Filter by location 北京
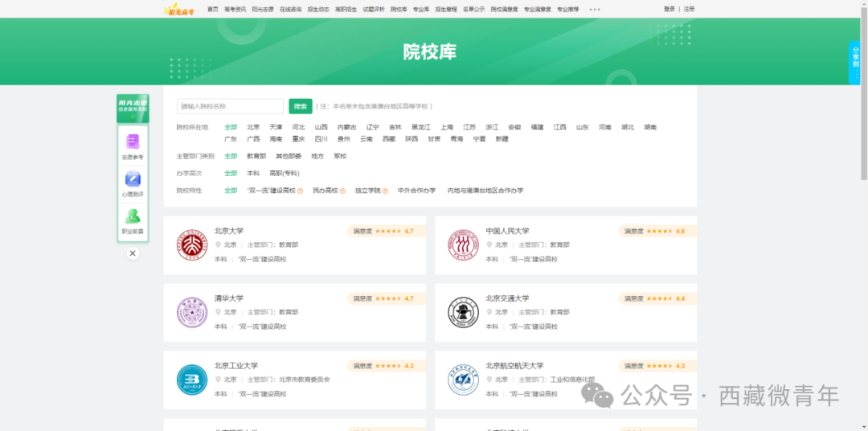868x431 pixels. [253, 127]
